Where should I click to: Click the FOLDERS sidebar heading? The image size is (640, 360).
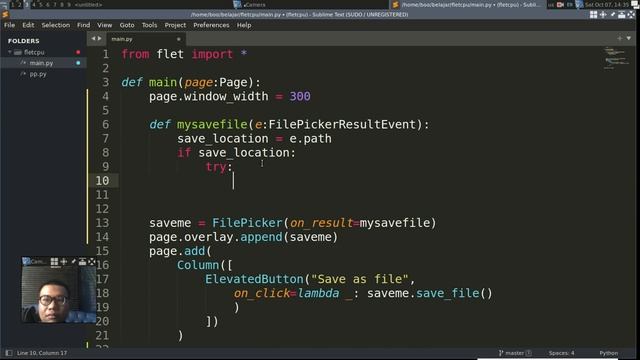(24, 41)
